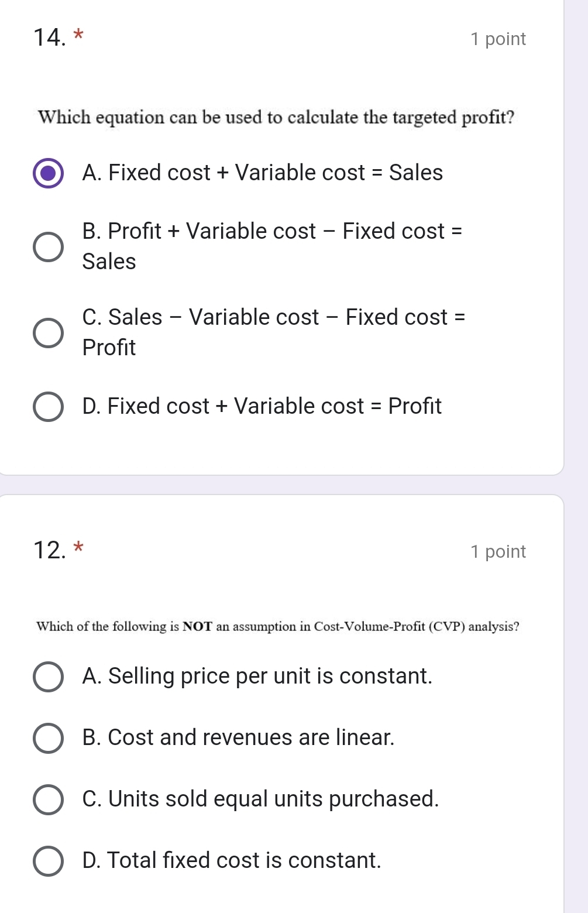This screenshot has height=913, width=588.
Task: Click question number 12 heading
Action: tap(49, 551)
